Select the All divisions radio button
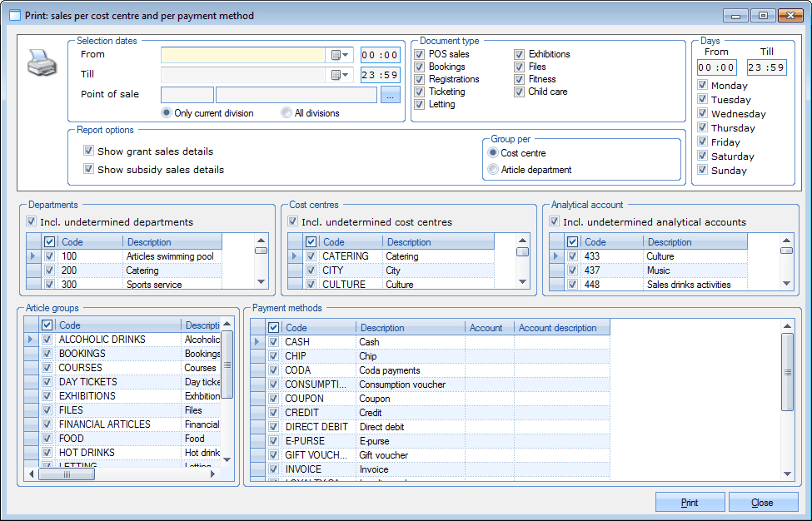This screenshot has width=812, height=521. tap(286, 113)
